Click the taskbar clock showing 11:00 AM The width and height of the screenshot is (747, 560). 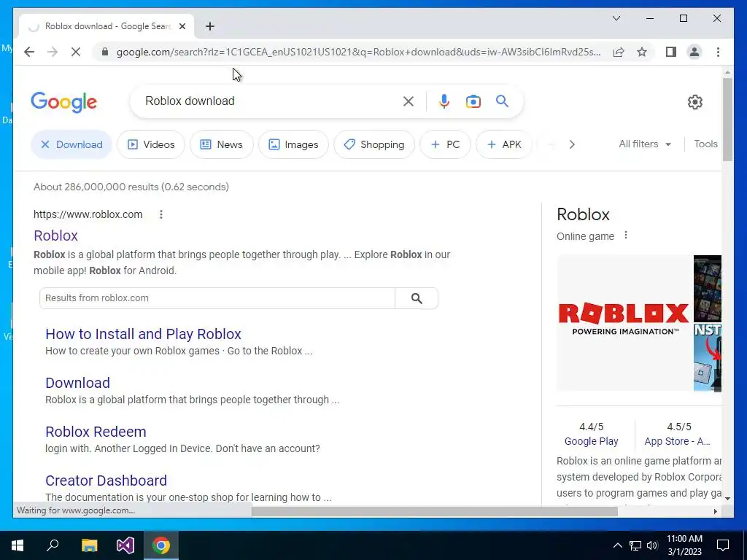click(684, 545)
